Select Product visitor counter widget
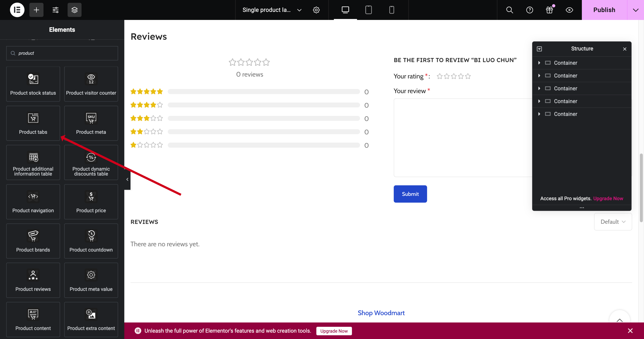This screenshot has height=339, width=644. (91, 84)
